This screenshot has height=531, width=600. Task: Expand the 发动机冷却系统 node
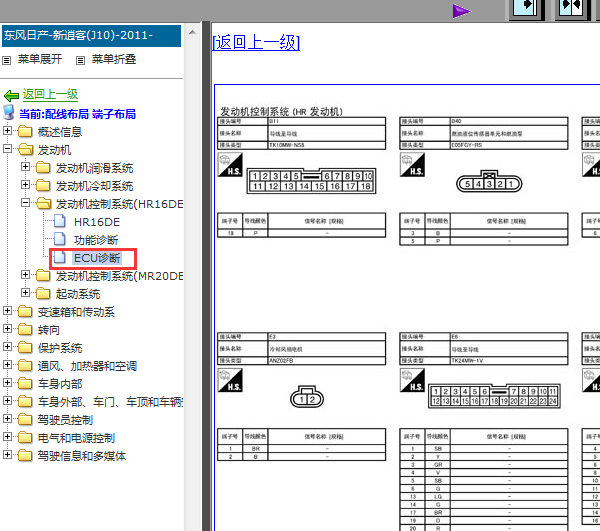25,184
